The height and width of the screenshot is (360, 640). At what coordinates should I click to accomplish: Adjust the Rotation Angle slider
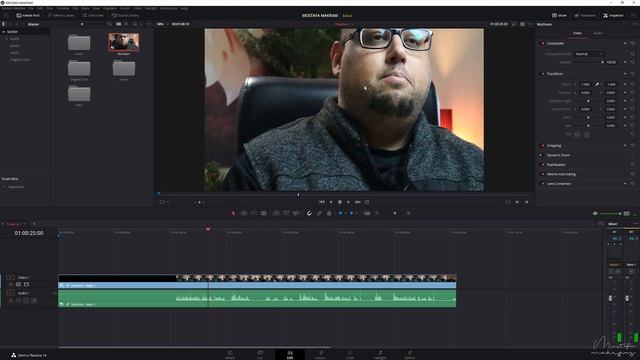pyautogui.click(x=588, y=101)
